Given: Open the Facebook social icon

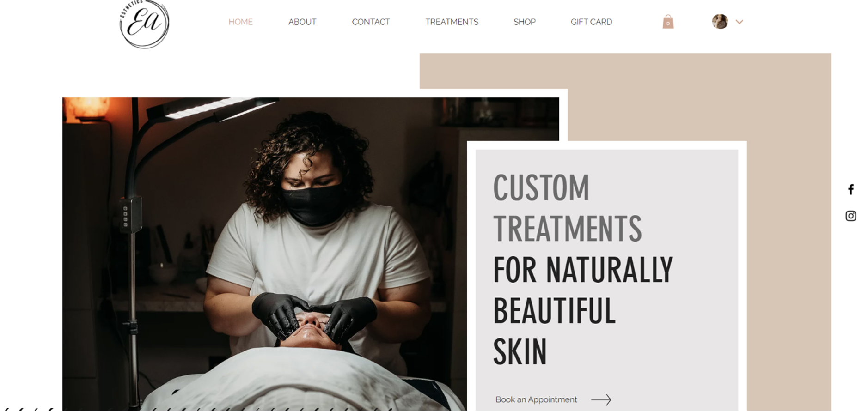Looking at the screenshot, I should 850,189.
